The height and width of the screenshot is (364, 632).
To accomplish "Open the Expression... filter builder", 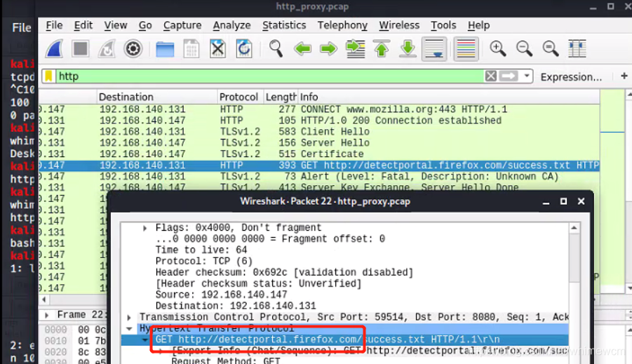I will (x=571, y=76).
